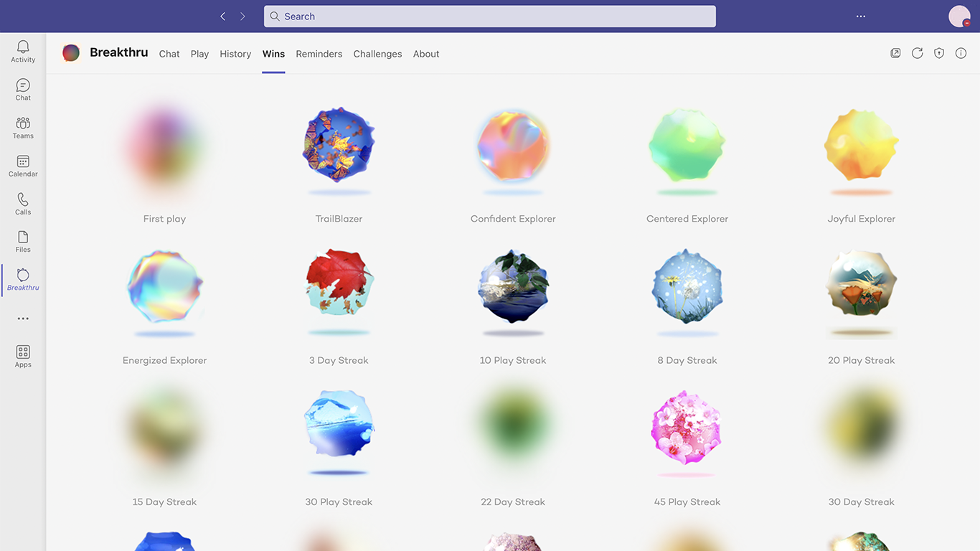Open the Confident Explorer badge
This screenshot has height=551, width=980.
pyautogui.click(x=513, y=146)
